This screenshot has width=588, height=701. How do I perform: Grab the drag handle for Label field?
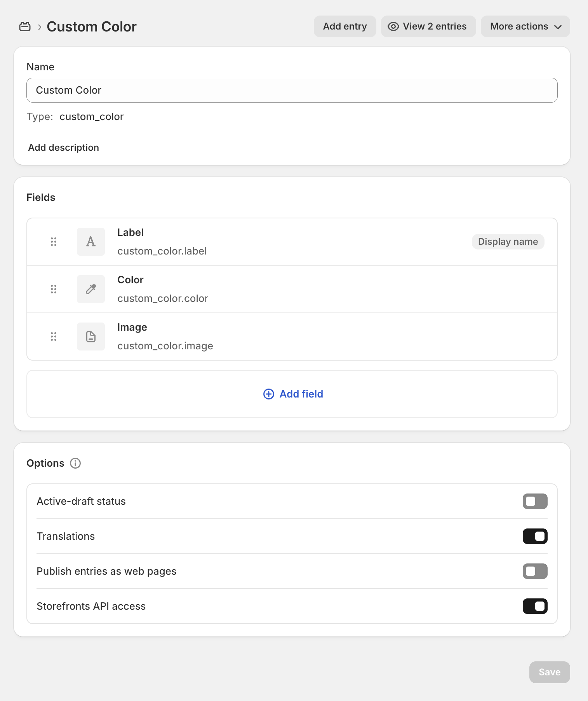[x=54, y=242]
